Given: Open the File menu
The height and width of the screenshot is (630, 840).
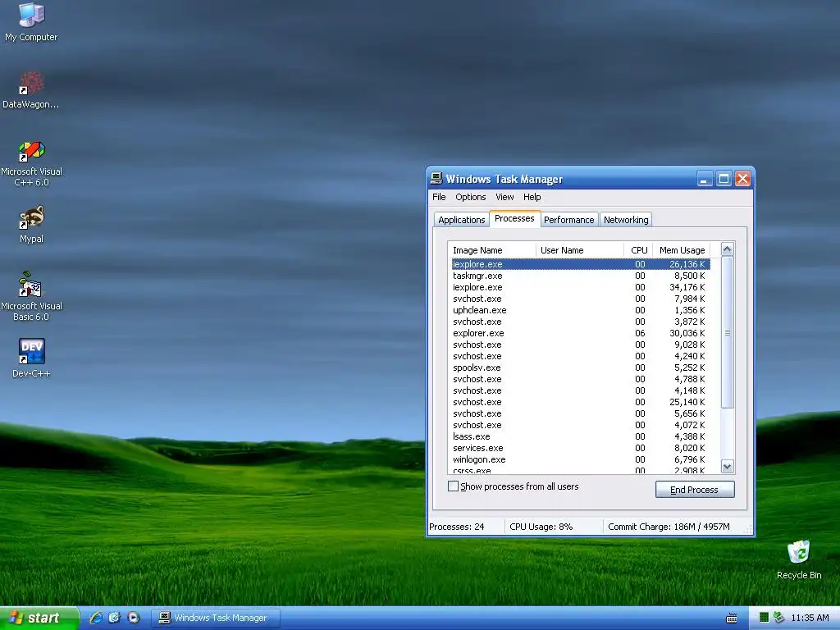Looking at the screenshot, I should coord(439,197).
